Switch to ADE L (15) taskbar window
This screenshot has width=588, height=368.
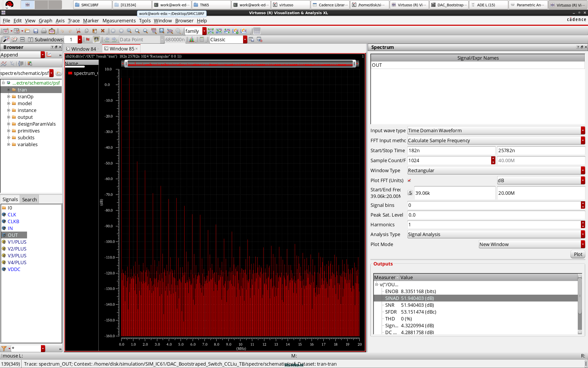coord(488,5)
